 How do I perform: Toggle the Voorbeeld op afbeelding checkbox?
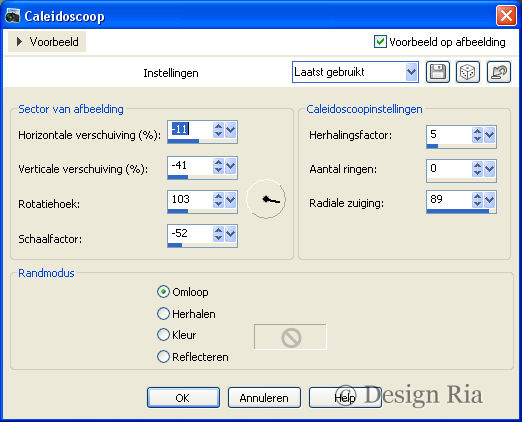click(380, 42)
